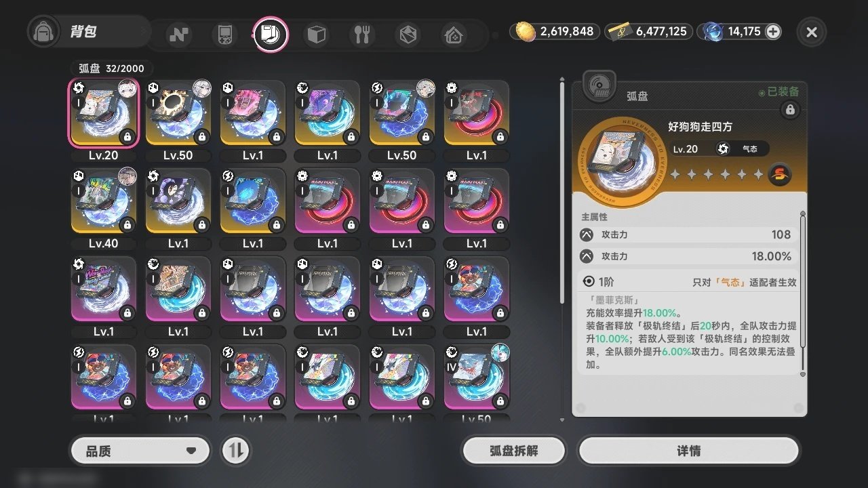Click the gold coin currency icon
The height and width of the screenshot is (488, 868).
[526, 31]
